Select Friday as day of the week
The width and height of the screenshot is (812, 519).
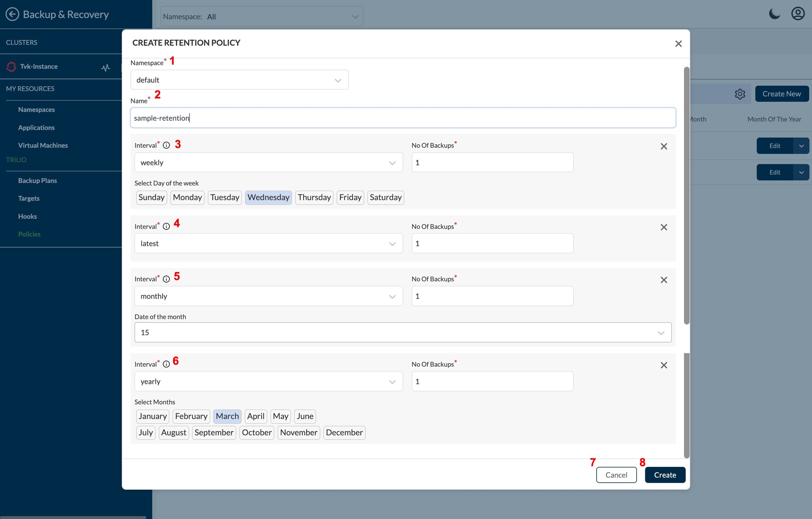pyautogui.click(x=350, y=197)
